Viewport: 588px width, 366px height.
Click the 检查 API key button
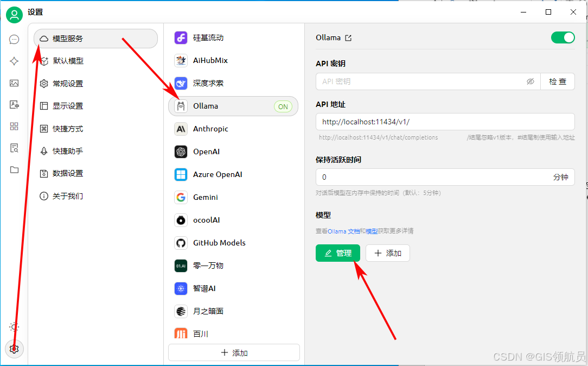[558, 81]
